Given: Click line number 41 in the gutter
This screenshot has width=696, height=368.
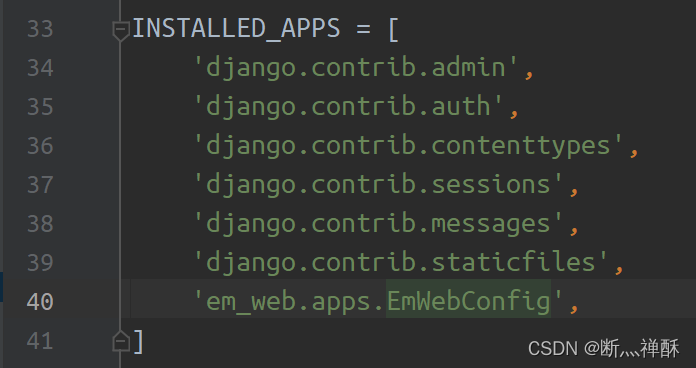Looking at the screenshot, I should [40, 341].
